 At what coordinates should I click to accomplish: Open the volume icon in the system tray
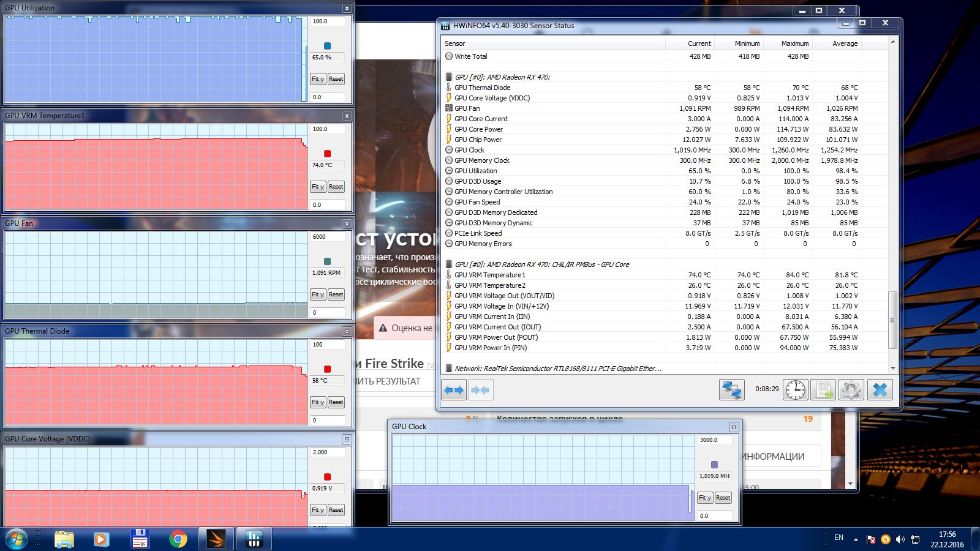click(900, 539)
